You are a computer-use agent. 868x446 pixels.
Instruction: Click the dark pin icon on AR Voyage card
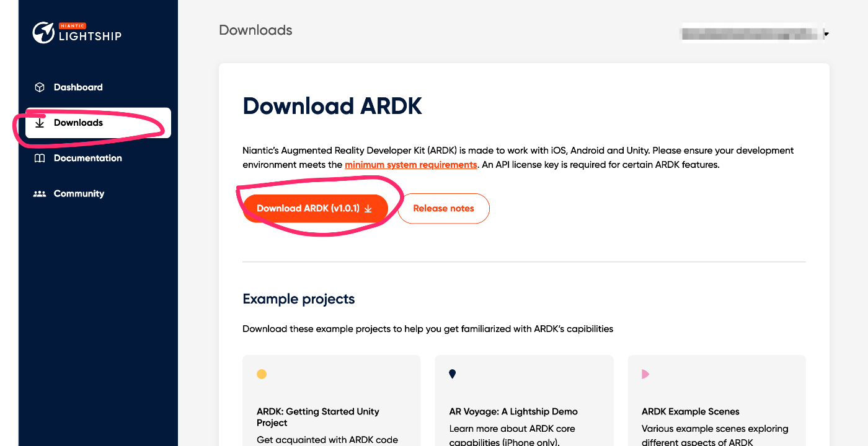click(x=453, y=374)
